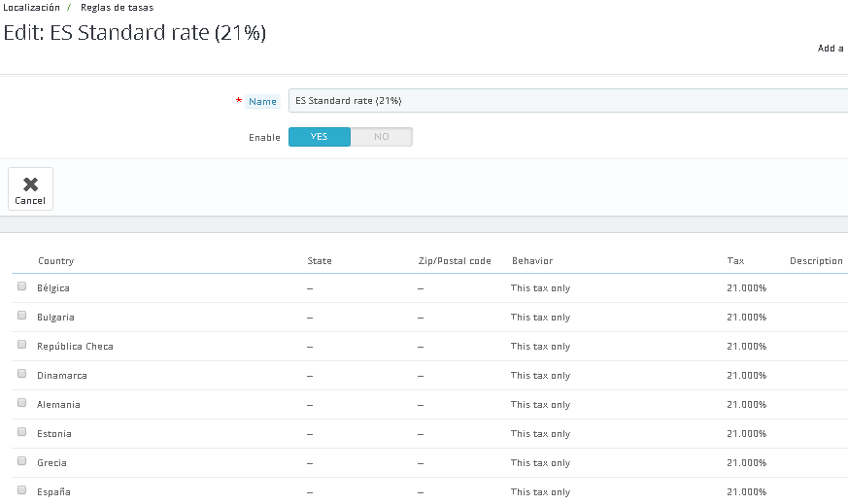Click the Add button at top right
The image size is (848, 504).
click(831, 48)
